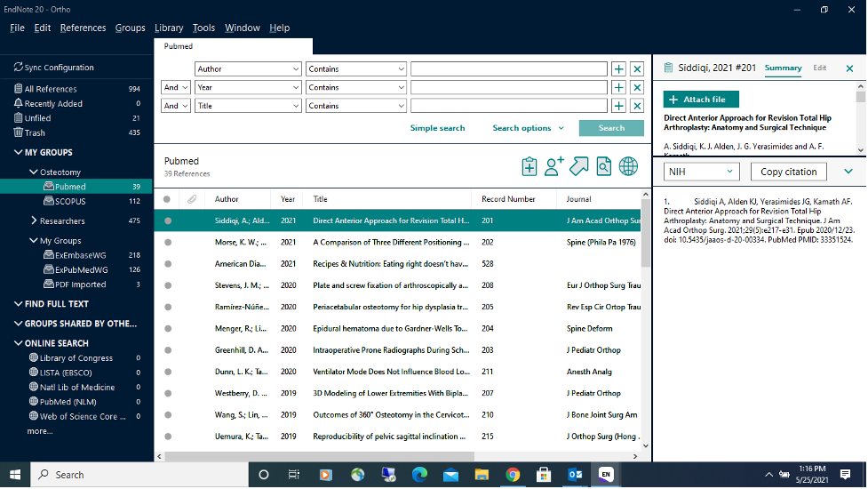Close the Siddiqi 2021 reference panel
This screenshot has width=868, height=489.
(x=849, y=68)
